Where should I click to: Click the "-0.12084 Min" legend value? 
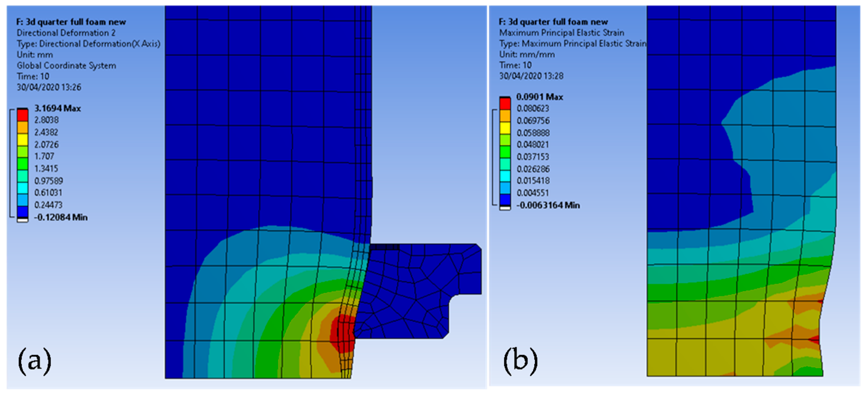61,217
